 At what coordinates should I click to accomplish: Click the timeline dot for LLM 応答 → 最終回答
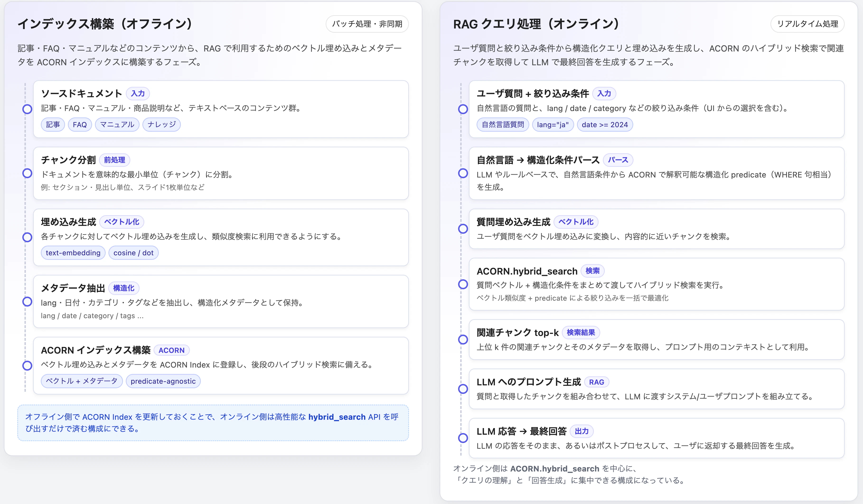coord(463,438)
